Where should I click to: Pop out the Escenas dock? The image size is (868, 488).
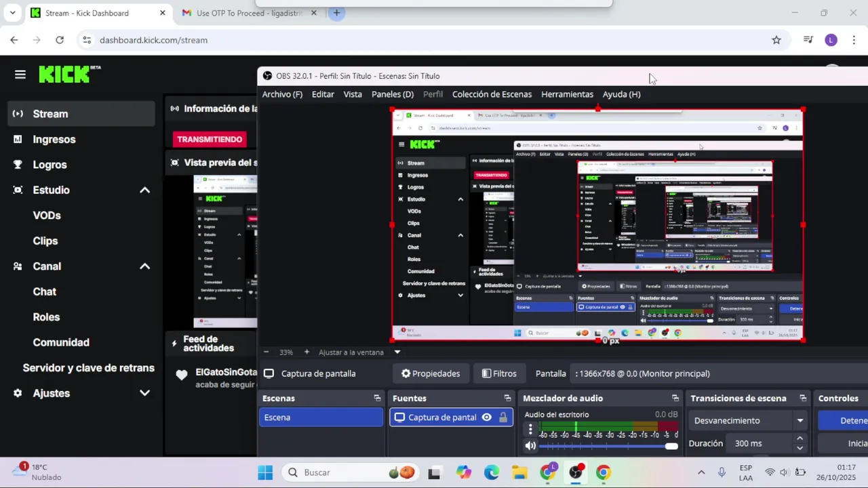coord(377,399)
